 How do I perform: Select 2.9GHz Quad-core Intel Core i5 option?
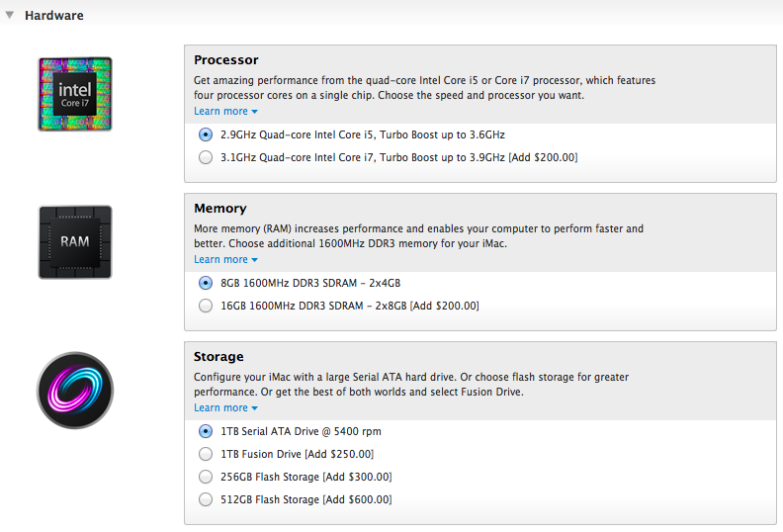click(x=206, y=134)
